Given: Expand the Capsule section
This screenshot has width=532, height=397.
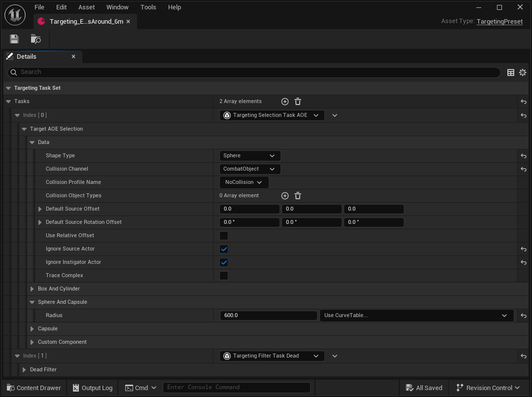Looking at the screenshot, I should pyautogui.click(x=32, y=329).
